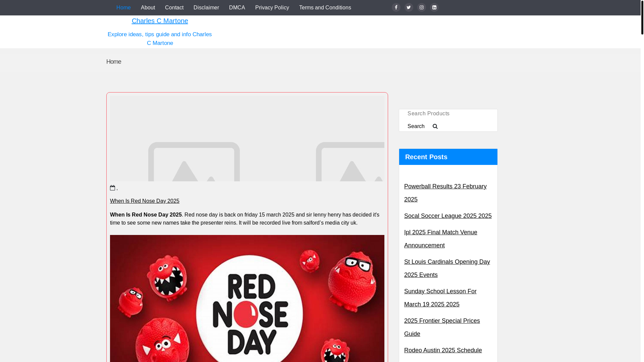The height and width of the screenshot is (362, 644).
Task: Open the Twitter social icon
Action: point(409,7)
